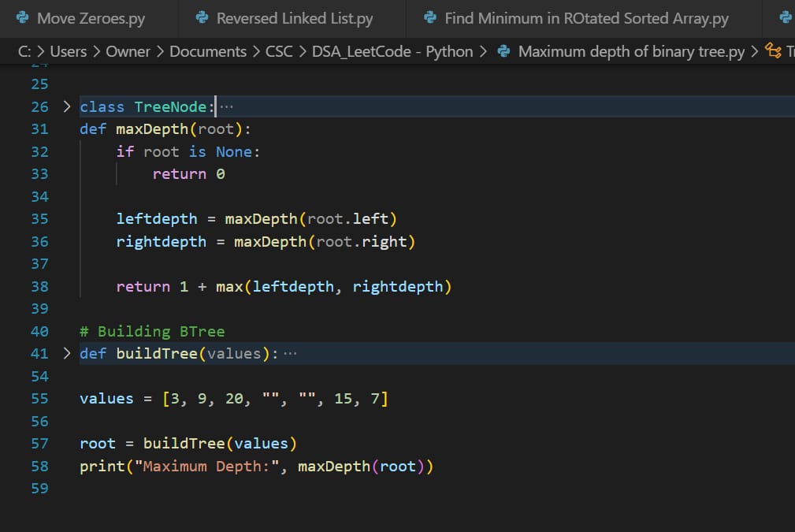Screen dimensions: 795x532
Task: Click 'leftdepth' variable on line 35
Action: pyautogui.click(x=157, y=219)
